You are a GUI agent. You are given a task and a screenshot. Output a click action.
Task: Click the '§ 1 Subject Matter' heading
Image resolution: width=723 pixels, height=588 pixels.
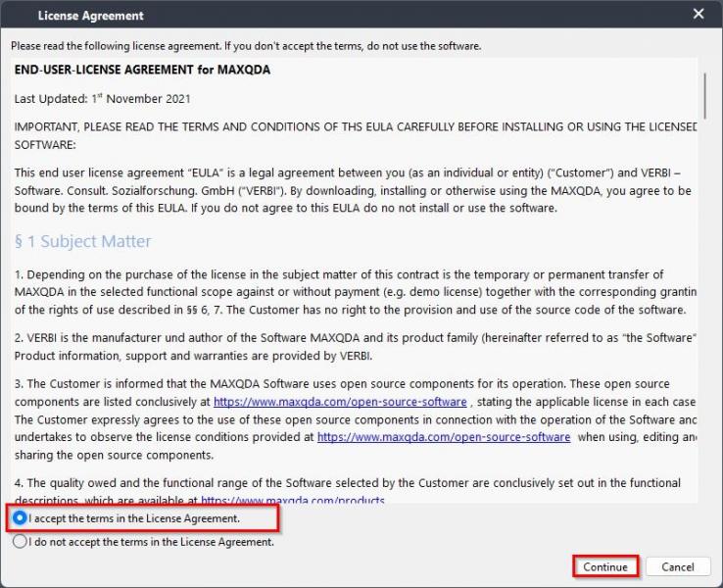(82, 241)
